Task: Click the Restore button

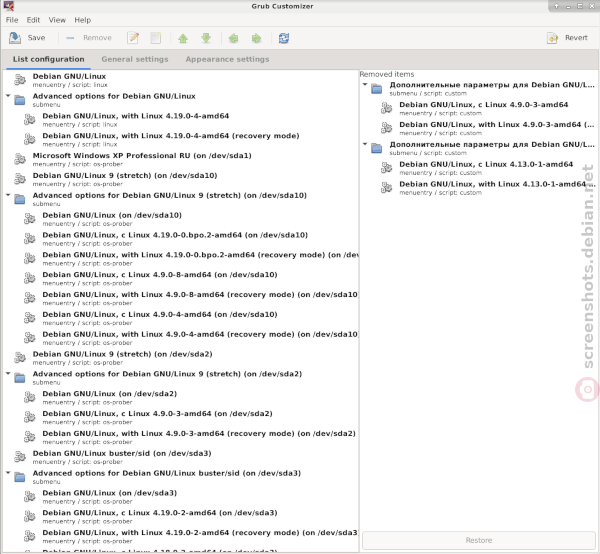Action: [x=479, y=540]
